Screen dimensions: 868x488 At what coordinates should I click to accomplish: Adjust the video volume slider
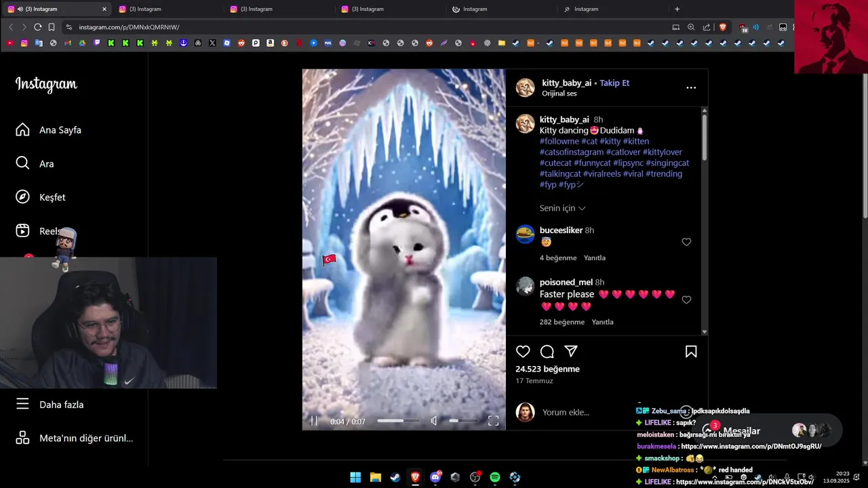pos(463,421)
